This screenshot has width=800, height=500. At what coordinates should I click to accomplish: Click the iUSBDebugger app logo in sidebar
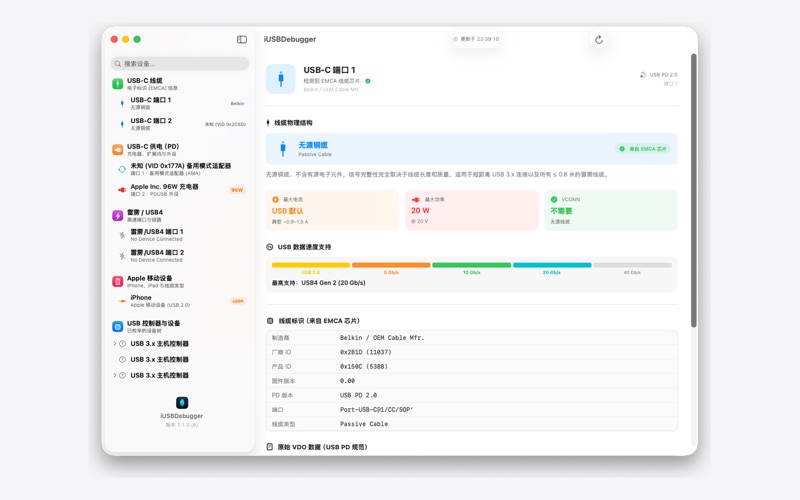[182, 403]
